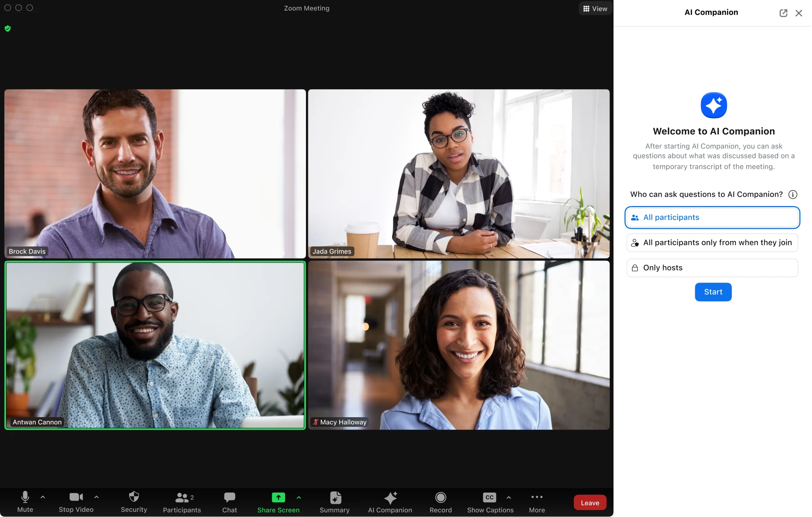
Task: Open Share Screen options chevron
Action: (x=298, y=497)
